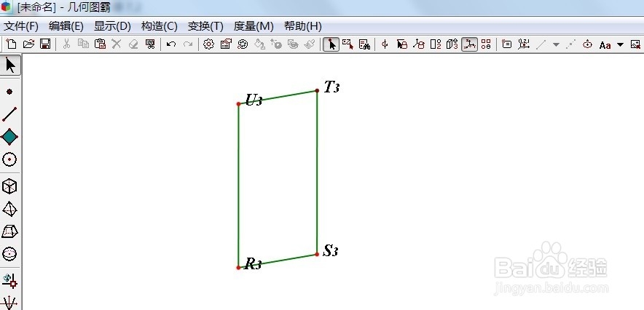Screen dimensions: 644x310
Task: Select the Sphere tool
Action: 9,254
